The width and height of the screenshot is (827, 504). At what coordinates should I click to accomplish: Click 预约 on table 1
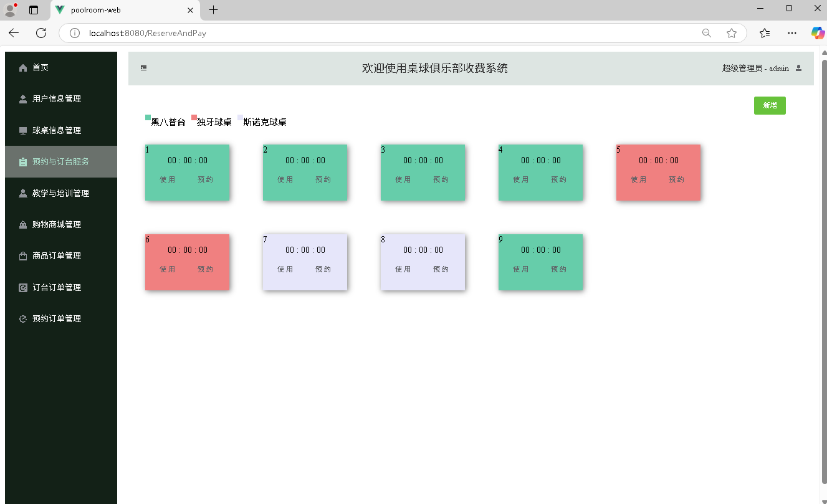(206, 179)
